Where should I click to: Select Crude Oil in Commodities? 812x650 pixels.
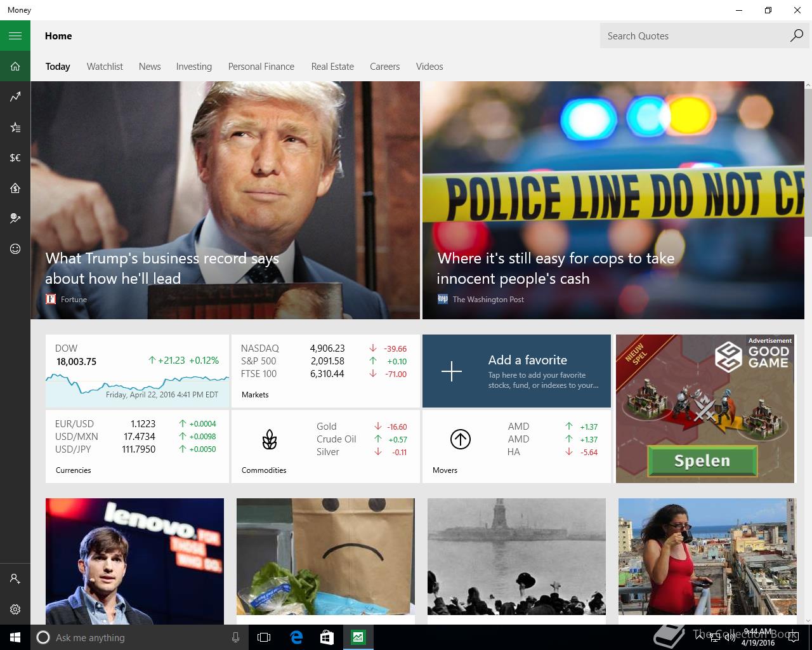pos(362,439)
